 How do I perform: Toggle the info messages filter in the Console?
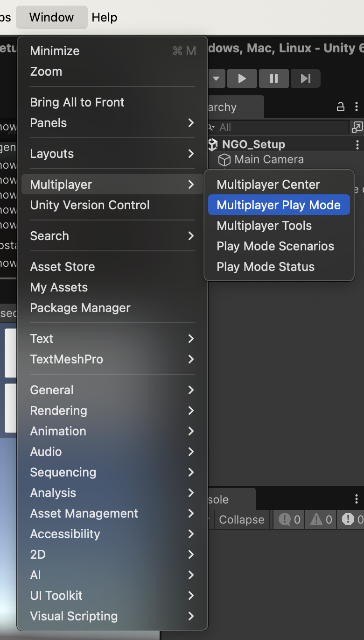tap(288, 519)
